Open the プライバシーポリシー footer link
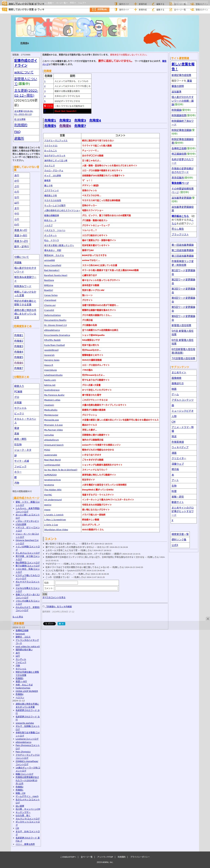 tap(140, 857)
